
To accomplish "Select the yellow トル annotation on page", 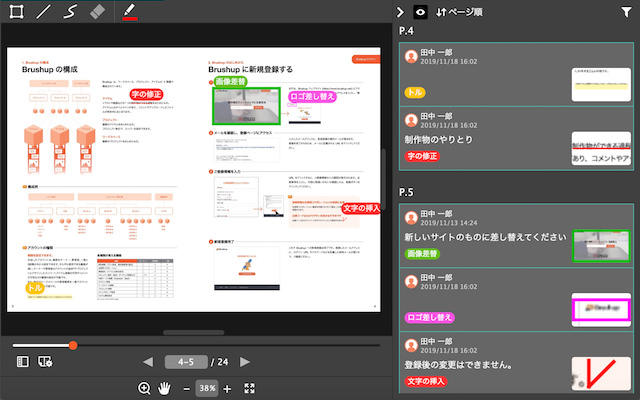I will tap(35, 288).
